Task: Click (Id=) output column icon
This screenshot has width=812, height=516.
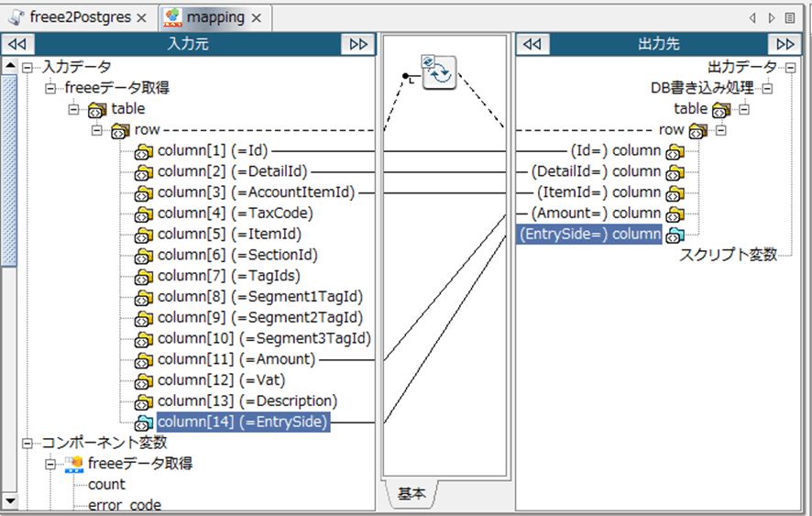Action: (675, 152)
